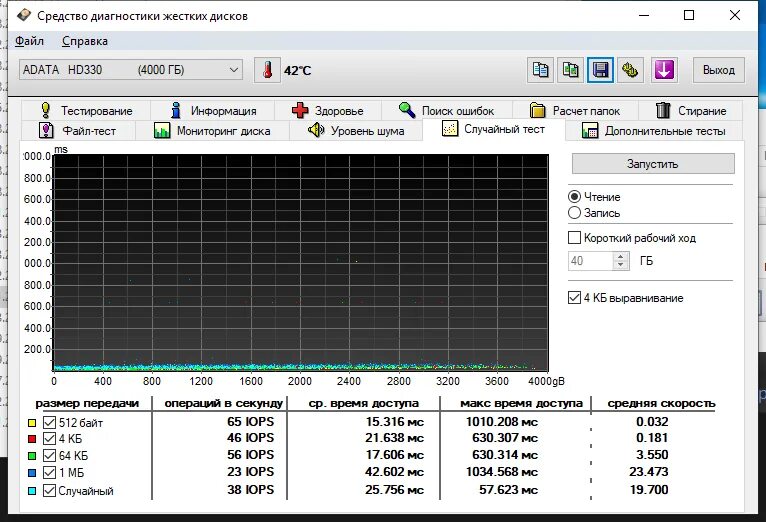
Task: Click the yellow 512 байт color swatch
Action: click(32, 423)
